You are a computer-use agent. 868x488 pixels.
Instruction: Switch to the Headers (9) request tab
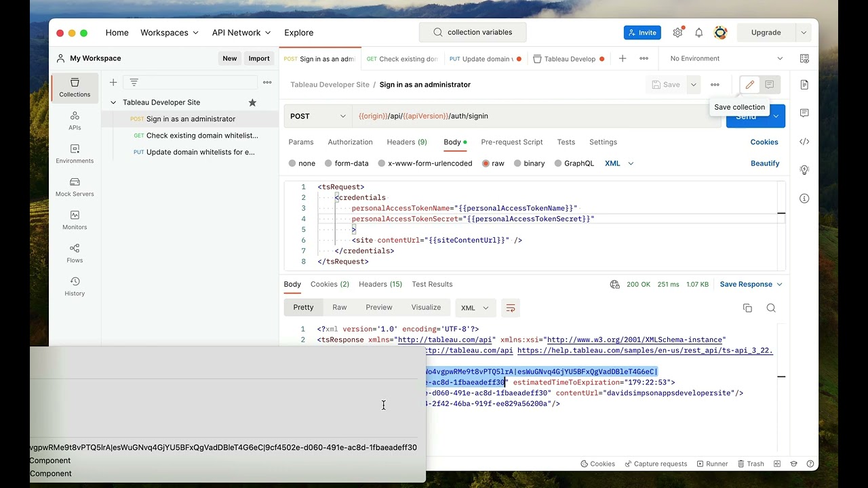pyautogui.click(x=407, y=142)
